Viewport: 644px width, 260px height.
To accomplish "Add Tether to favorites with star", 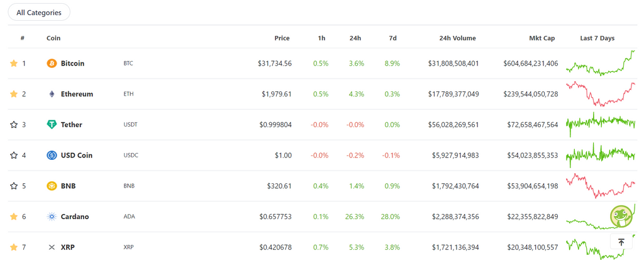I will [x=14, y=125].
